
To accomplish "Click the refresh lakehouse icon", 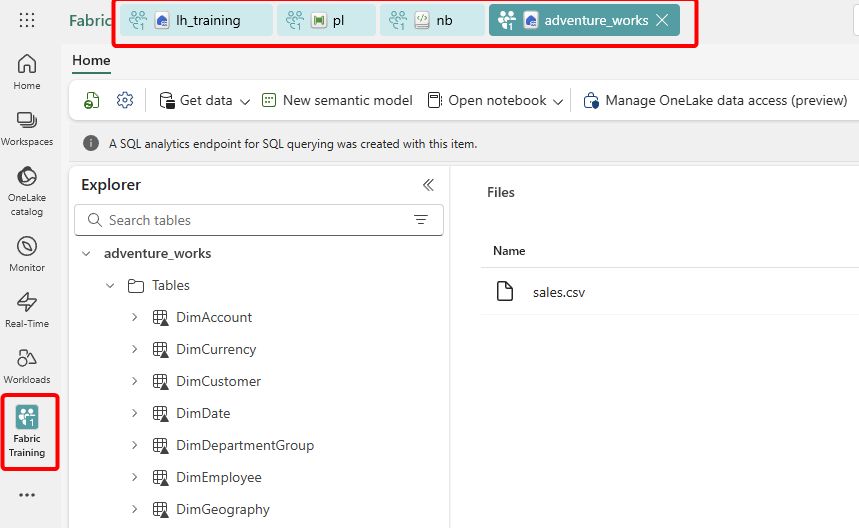I will tap(91, 100).
